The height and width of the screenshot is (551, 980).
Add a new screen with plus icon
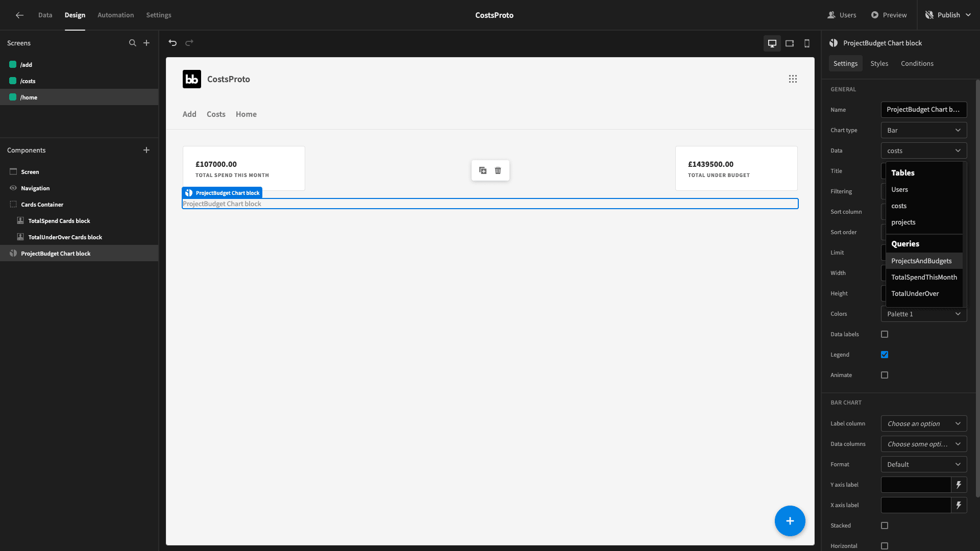click(x=146, y=43)
